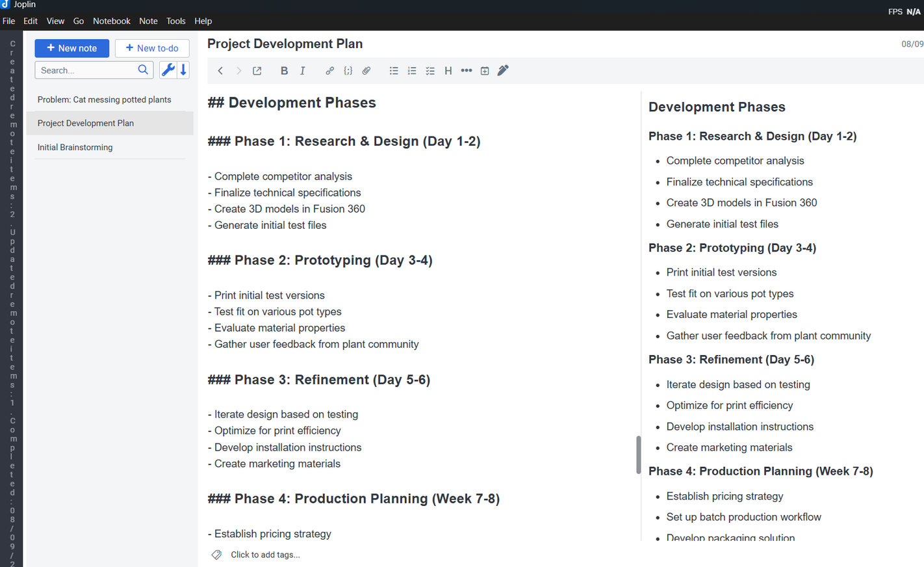Insert a checkbox list from the toolbar
924x567 pixels.
tap(430, 71)
